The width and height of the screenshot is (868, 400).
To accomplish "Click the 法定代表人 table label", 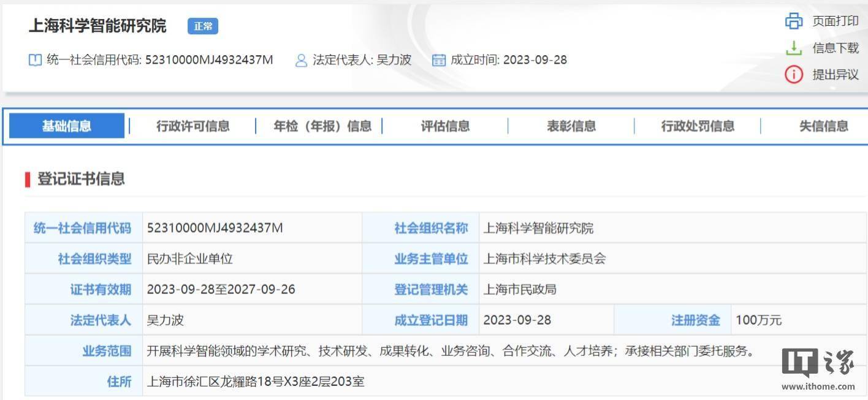I will [x=101, y=320].
